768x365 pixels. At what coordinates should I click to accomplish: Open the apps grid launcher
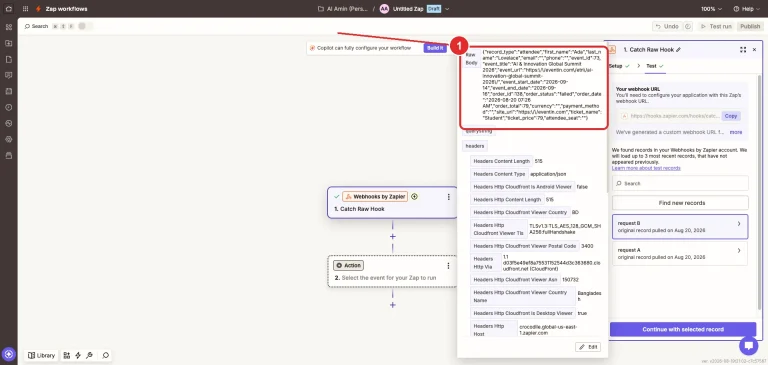coord(25,9)
